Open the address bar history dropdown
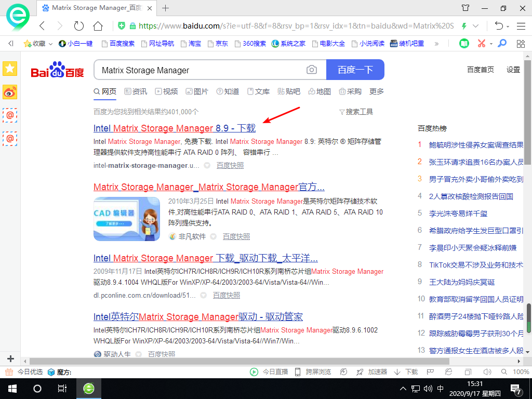This screenshot has width=532, height=399. tap(476, 26)
